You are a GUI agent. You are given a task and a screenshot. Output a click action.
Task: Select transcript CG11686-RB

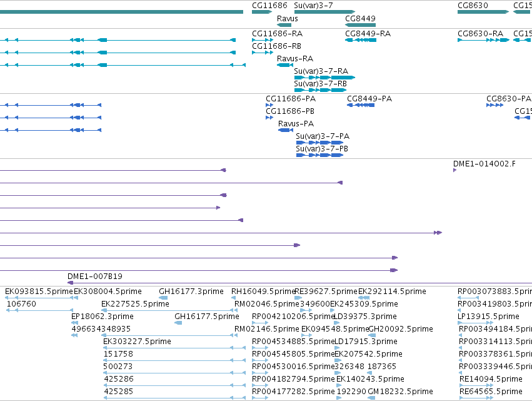[263, 53]
